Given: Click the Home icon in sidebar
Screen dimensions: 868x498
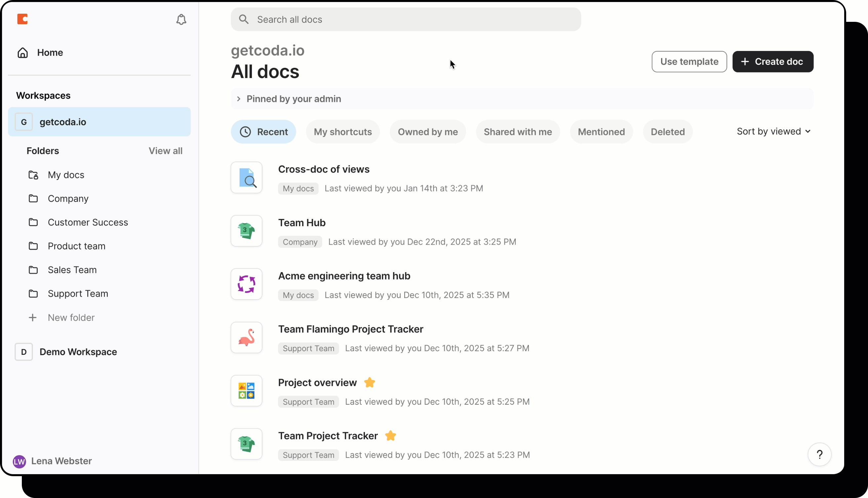Looking at the screenshot, I should click(x=22, y=52).
